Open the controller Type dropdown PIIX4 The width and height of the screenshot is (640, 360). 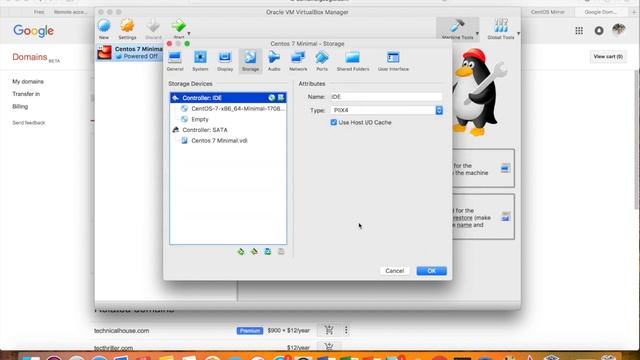[387, 110]
